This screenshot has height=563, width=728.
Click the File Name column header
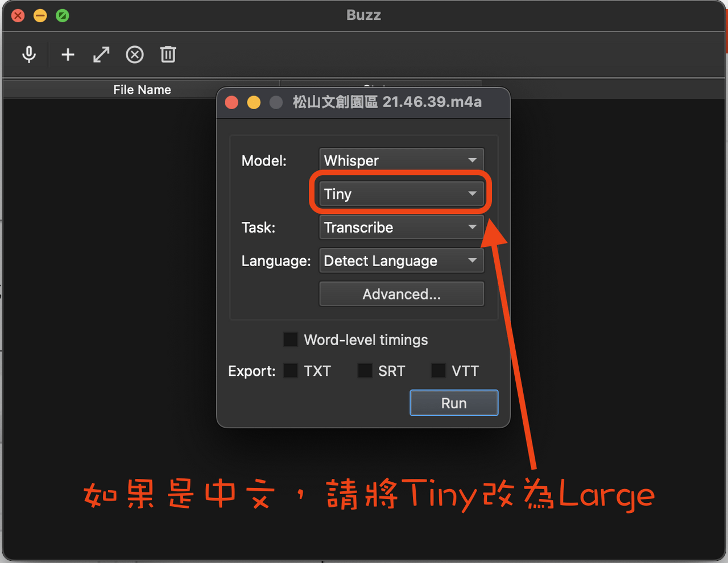coord(142,89)
